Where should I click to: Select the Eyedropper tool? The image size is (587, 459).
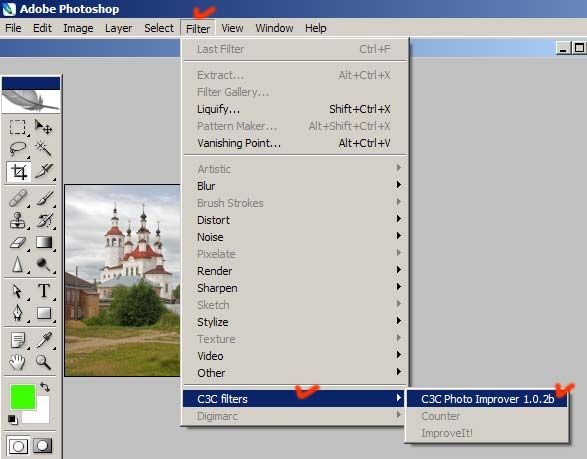tap(43, 340)
